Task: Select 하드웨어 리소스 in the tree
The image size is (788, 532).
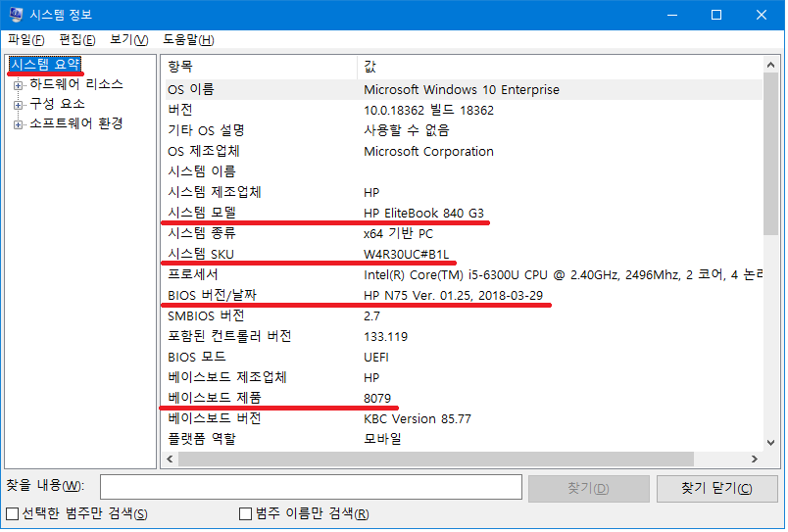Action: point(76,84)
